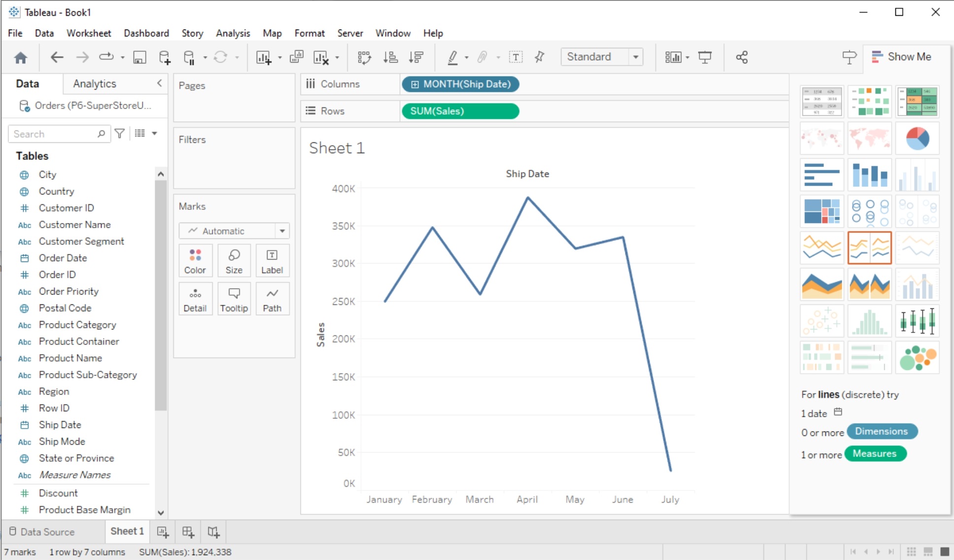
Task: Click the Undo back arrow
Action: (57, 57)
